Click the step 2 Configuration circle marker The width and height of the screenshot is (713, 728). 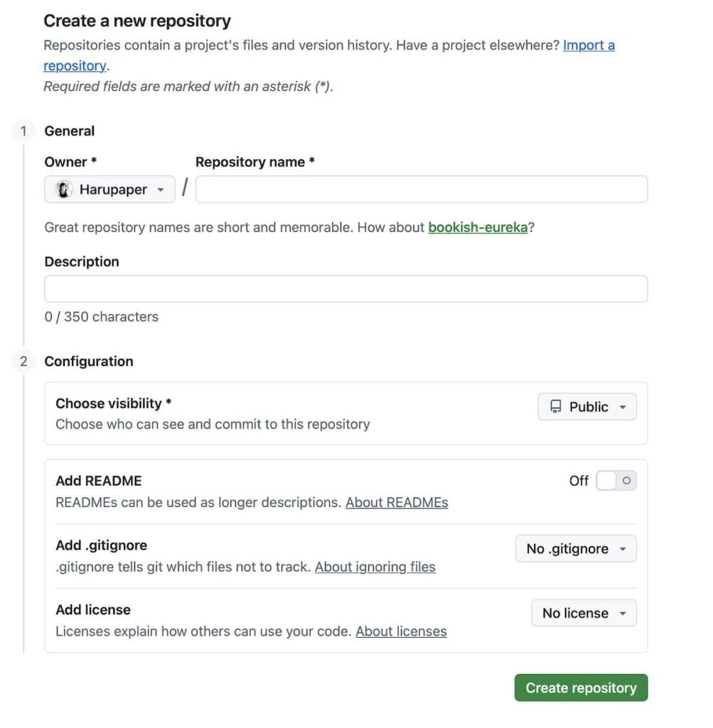coord(23,361)
